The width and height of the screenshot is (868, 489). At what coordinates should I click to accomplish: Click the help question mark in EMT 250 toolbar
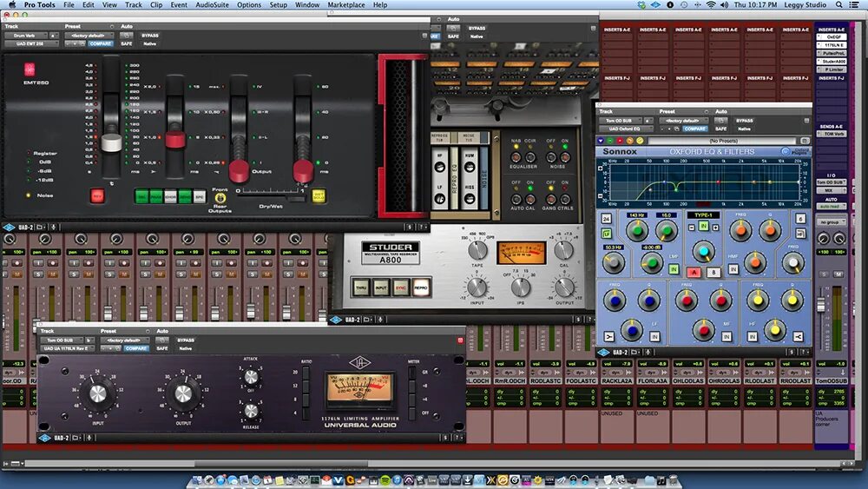(423, 227)
